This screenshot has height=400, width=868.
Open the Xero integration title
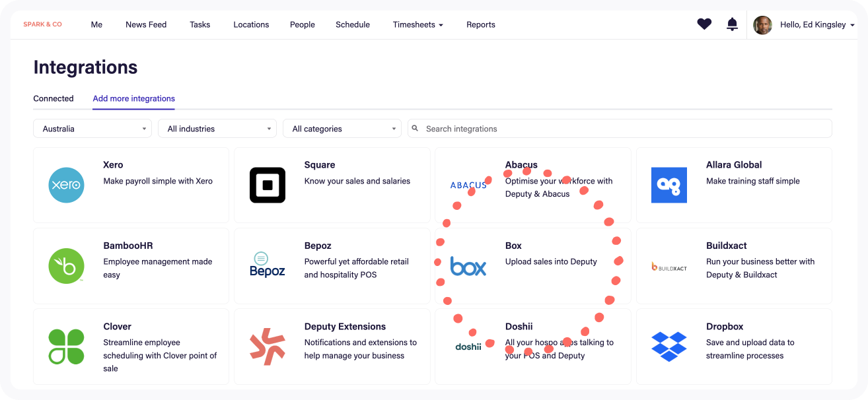[113, 165]
